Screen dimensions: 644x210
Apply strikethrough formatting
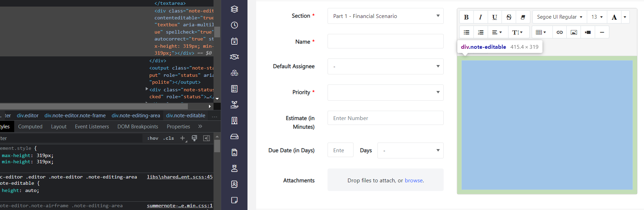point(508,17)
